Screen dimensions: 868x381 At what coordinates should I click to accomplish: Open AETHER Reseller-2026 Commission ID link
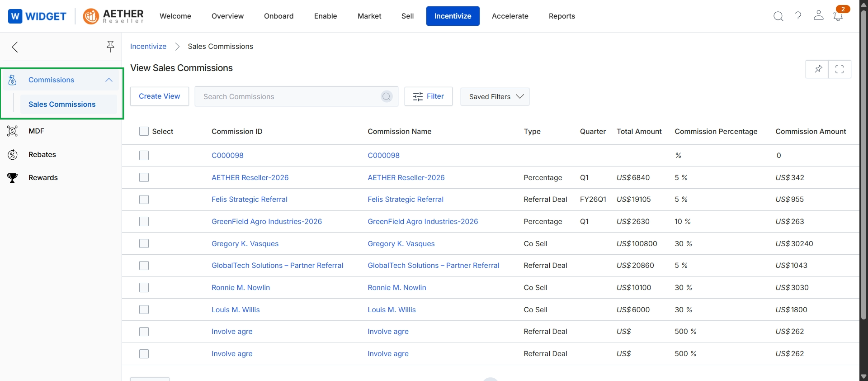250,177
